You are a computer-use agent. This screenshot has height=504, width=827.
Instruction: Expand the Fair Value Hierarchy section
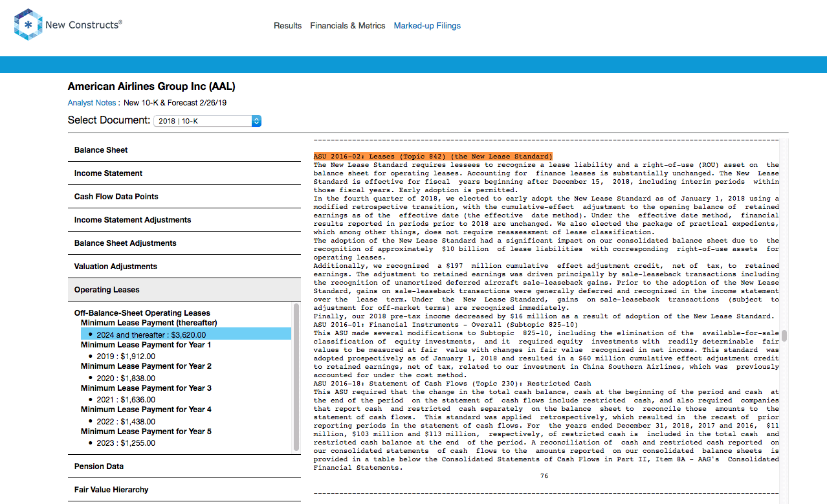click(x=184, y=490)
